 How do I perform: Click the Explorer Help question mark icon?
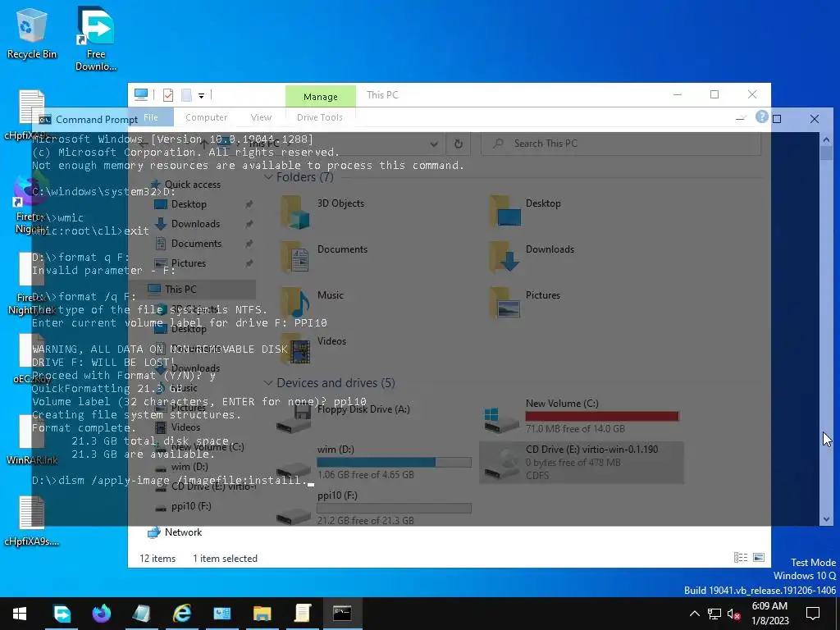click(762, 116)
